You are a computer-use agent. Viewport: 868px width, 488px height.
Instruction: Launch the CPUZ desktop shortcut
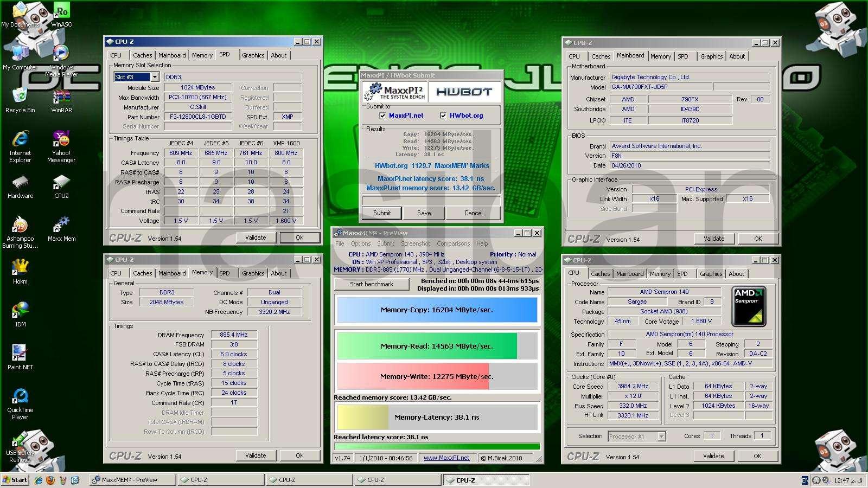[61, 187]
